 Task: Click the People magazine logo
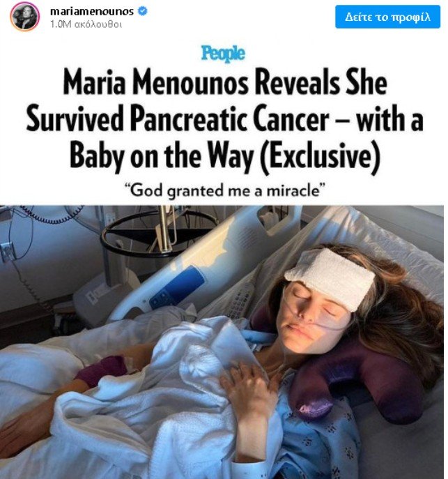click(223, 54)
